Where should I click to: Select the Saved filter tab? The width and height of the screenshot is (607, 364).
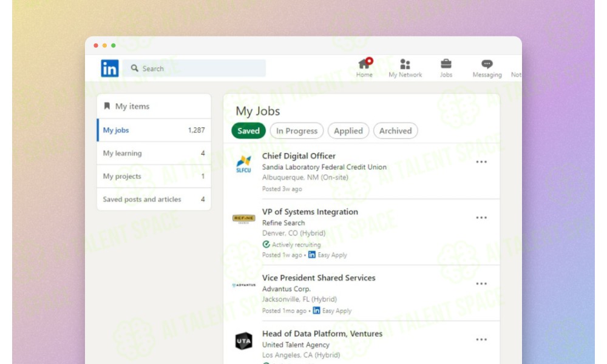[x=248, y=131]
